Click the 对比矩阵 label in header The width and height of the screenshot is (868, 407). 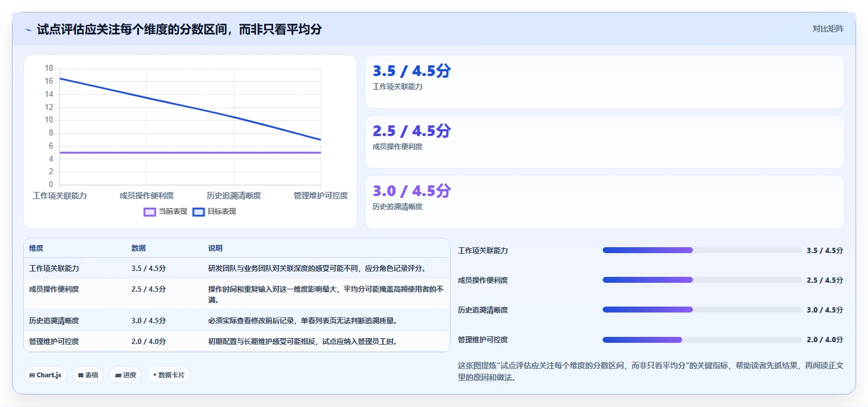(828, 29)
